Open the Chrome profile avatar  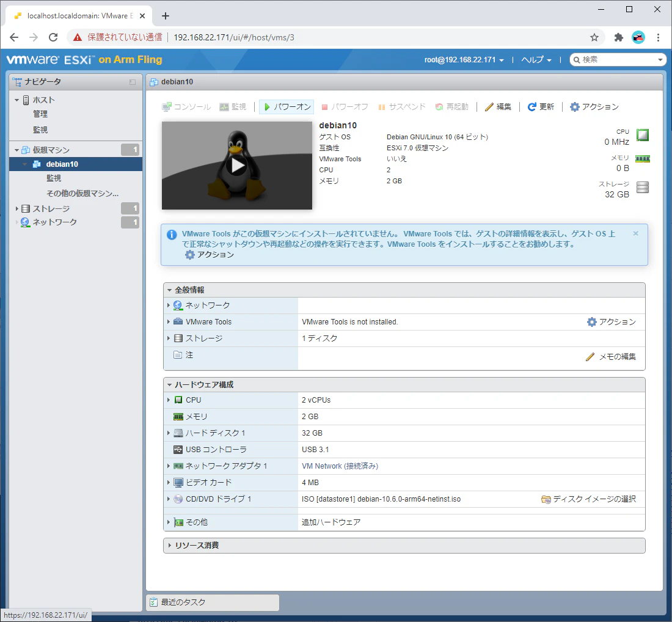click(638, 37)
